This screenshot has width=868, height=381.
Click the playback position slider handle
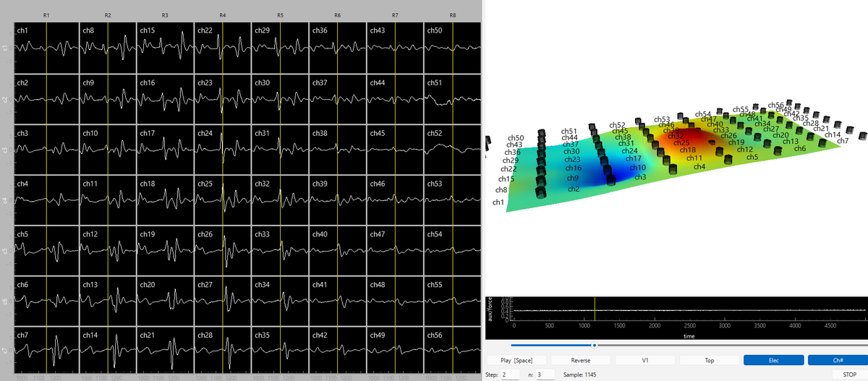point(595,345)
